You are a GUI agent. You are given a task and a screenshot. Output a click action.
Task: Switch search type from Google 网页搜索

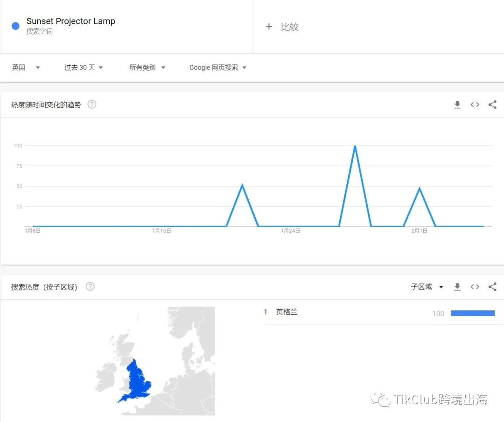click(x=217, y=67)
